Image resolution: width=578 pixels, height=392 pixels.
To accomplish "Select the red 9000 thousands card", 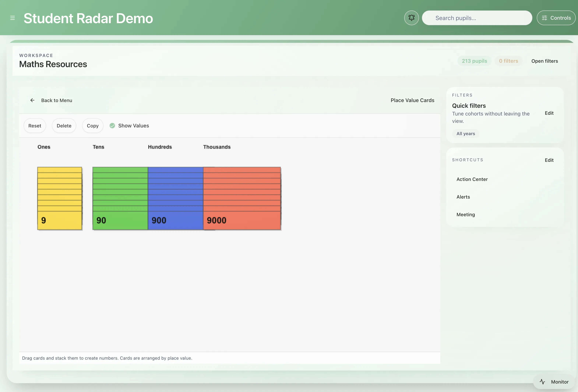I will [x=242, y=220].
